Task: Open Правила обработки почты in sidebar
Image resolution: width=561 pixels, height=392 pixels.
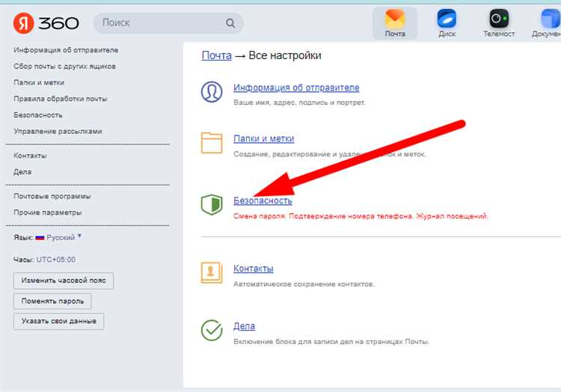Action: [x=60, y=99]
